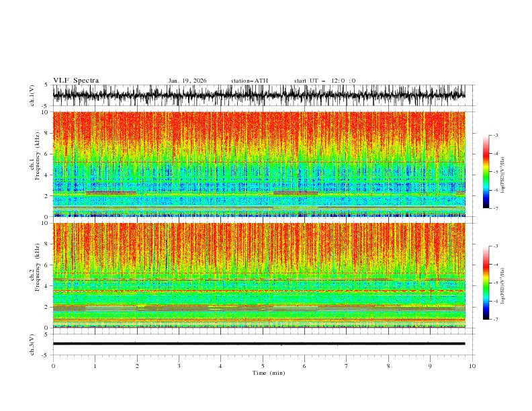This screenshot has height=411, width=532.
Task: Select the "ch.3(V)" axis label
Action: click(32, 345)
